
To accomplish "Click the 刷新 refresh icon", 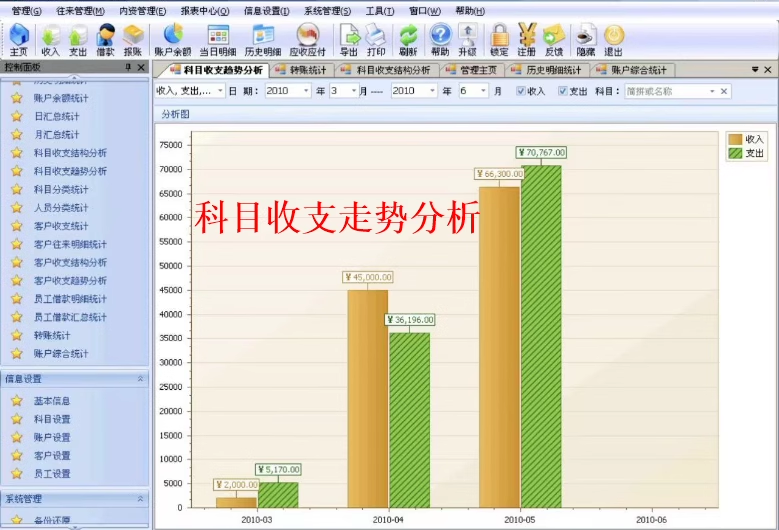I will tap(408, 39).
